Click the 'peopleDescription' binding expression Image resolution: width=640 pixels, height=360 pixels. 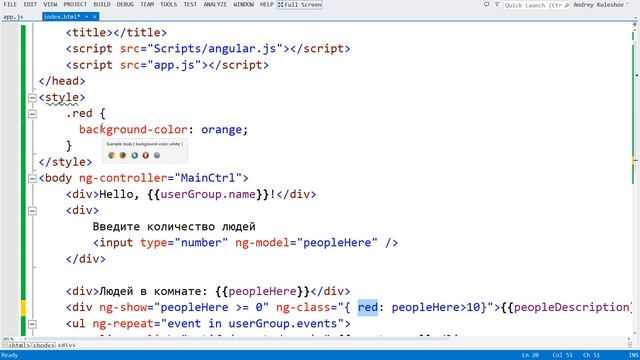[x=571, y=307]
